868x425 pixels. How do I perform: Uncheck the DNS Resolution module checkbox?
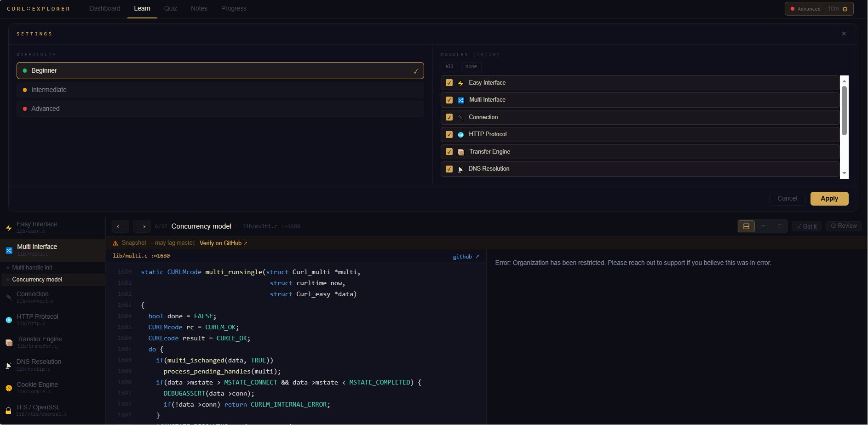point(449,169)
